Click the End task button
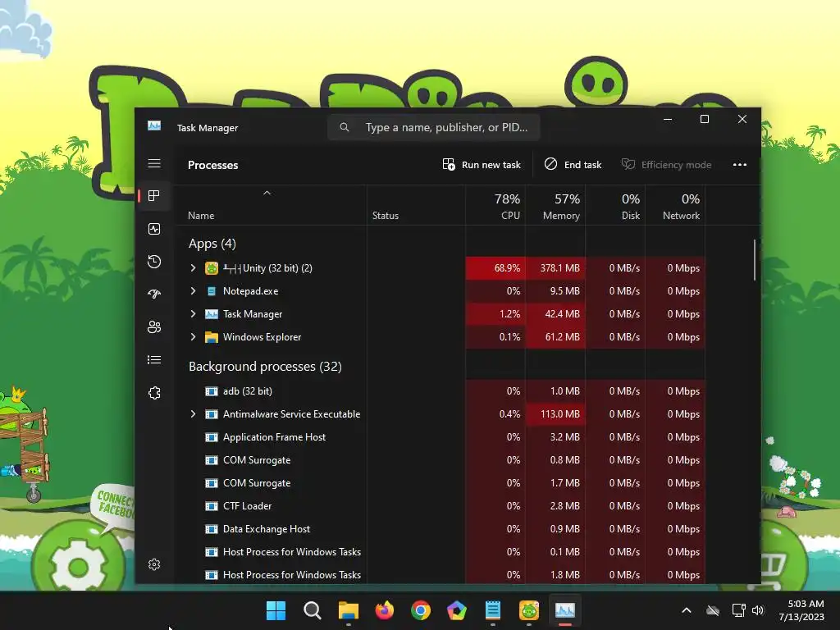Screen dimensions: 840x630 pyautogui.click(x=573, y=164)
